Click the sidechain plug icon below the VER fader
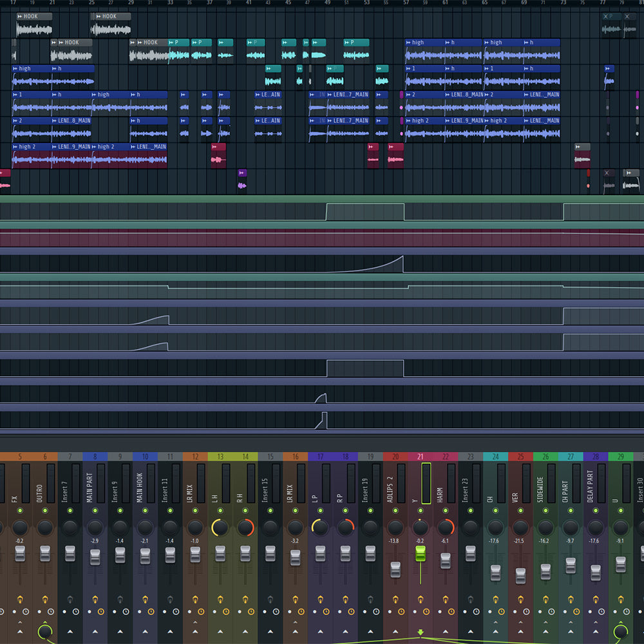 [520, 600]
